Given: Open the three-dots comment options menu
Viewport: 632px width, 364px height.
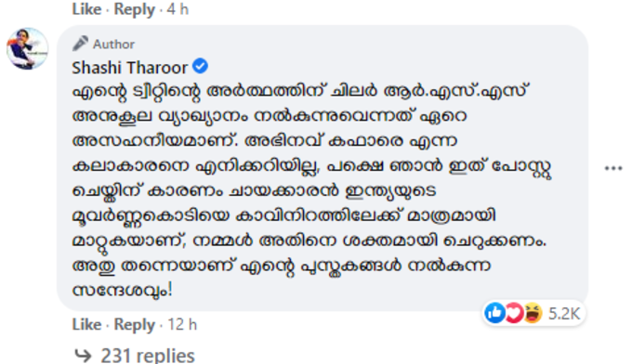Looking at the screenshot, I should (613, 168).
